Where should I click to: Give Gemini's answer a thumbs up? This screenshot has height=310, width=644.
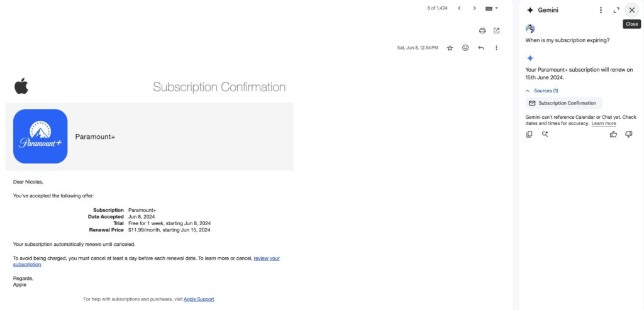click(613, 134)
